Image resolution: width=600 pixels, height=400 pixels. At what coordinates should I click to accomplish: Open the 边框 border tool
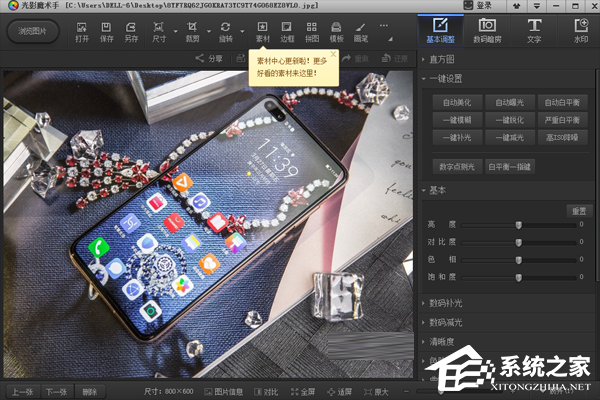287,32
